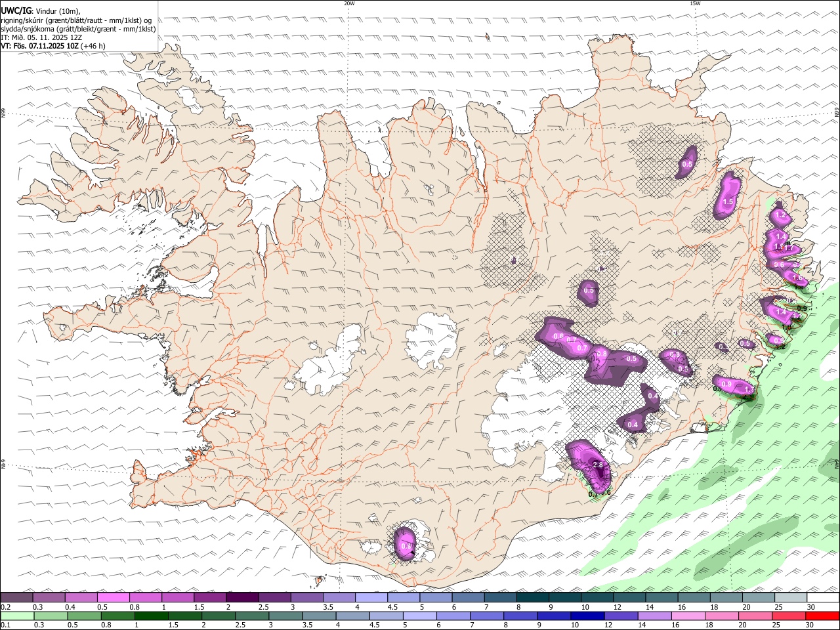Click the snow-scale swatch for 0.2–0.3

[16, 597]
